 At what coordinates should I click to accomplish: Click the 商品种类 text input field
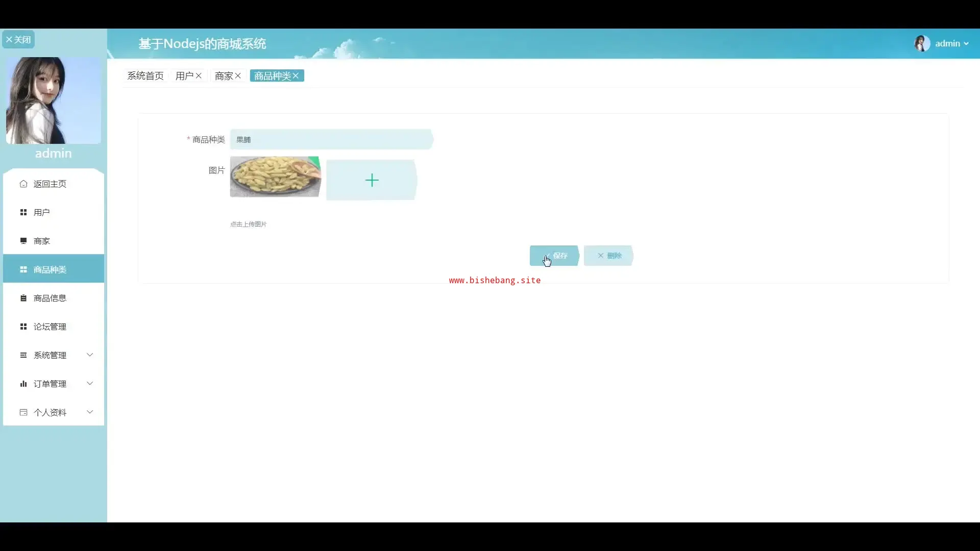click(x=331, y=139)
